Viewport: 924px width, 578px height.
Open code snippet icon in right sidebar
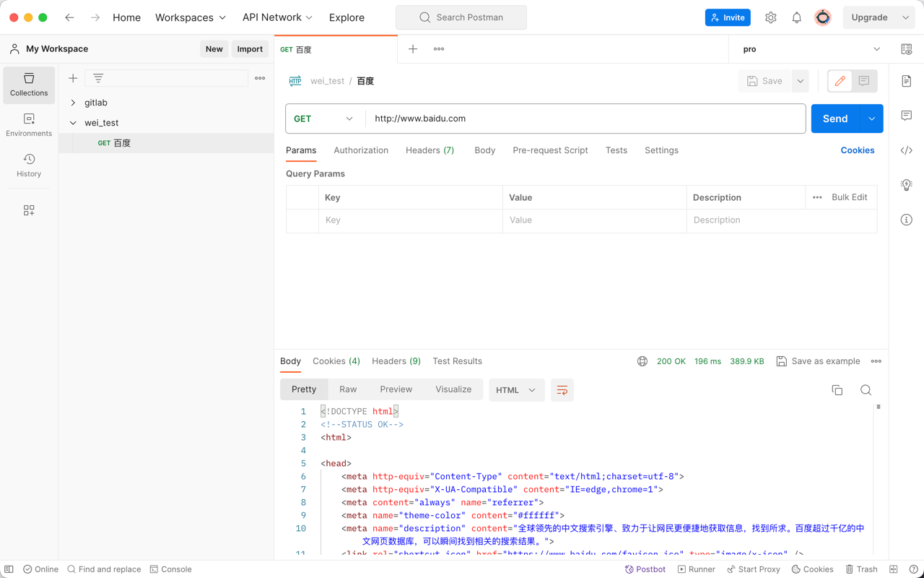click(907, 150)
